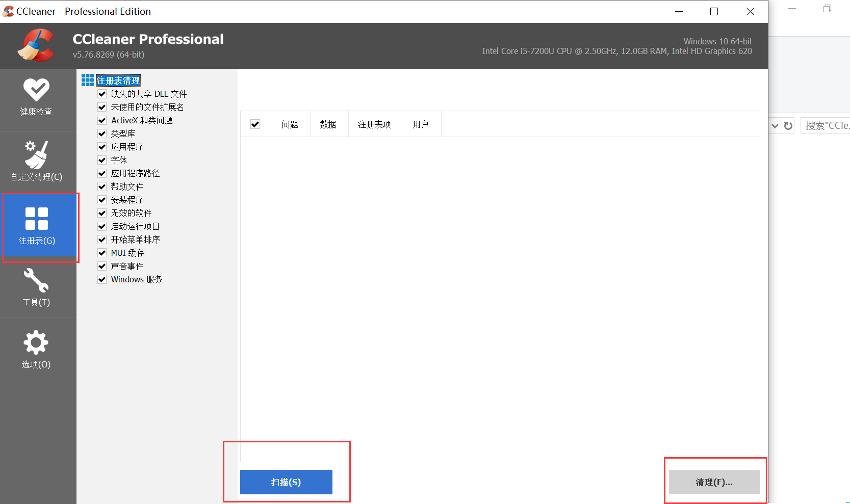Toggle the 无效的软件 checkbox

(x=102, y=213)
